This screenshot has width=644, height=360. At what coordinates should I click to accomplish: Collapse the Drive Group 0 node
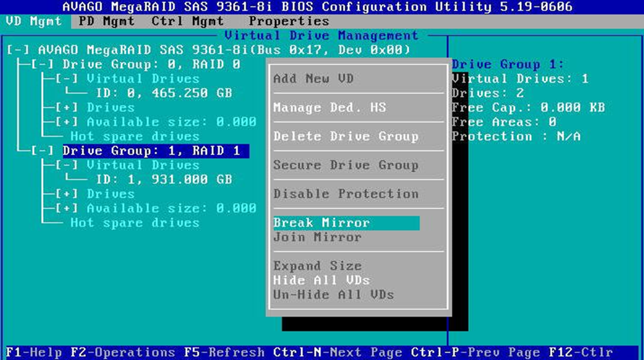point(42,65)
